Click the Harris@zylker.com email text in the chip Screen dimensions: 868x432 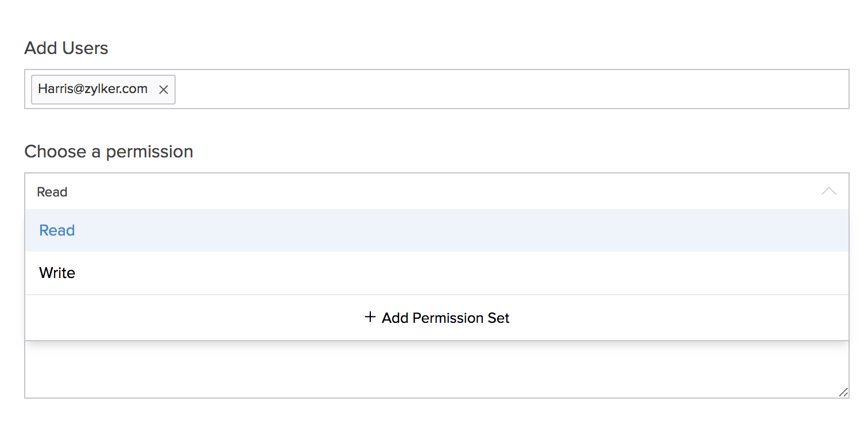[92, 89]
